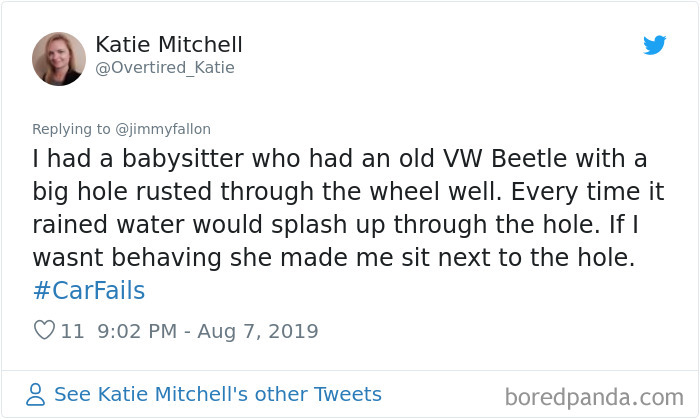700x419 pixels.
Task: Open the @Overtired_Katie handle
Action: click(x=165, y=68)
